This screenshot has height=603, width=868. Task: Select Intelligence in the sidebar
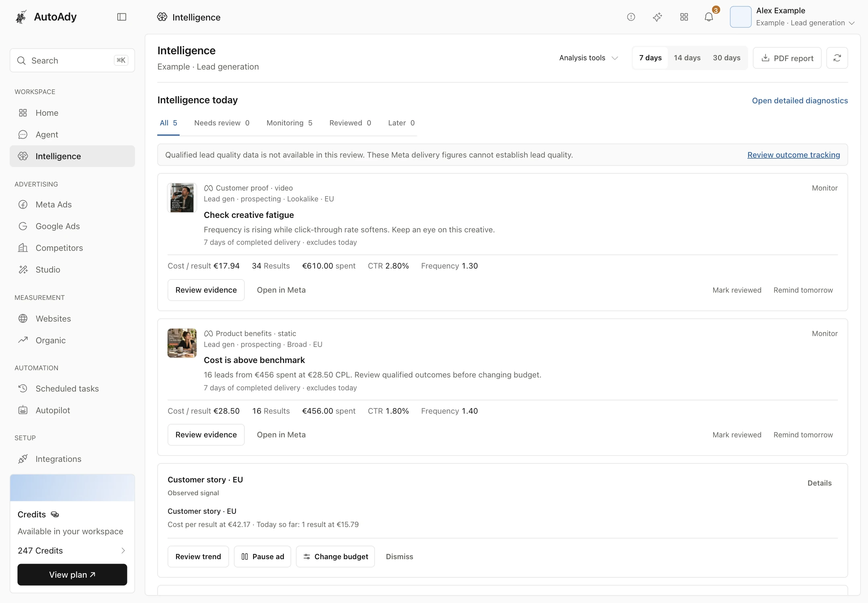click(x=72, y=156)
